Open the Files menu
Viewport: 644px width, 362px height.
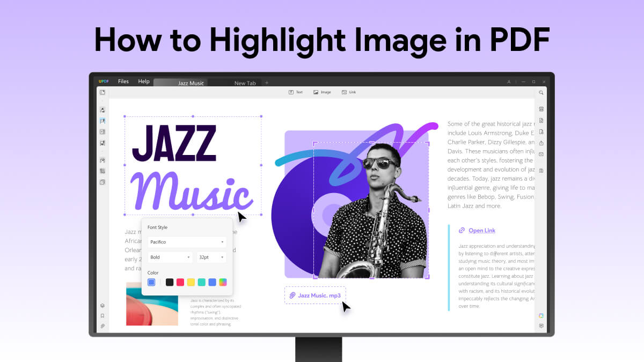point(123,82)
